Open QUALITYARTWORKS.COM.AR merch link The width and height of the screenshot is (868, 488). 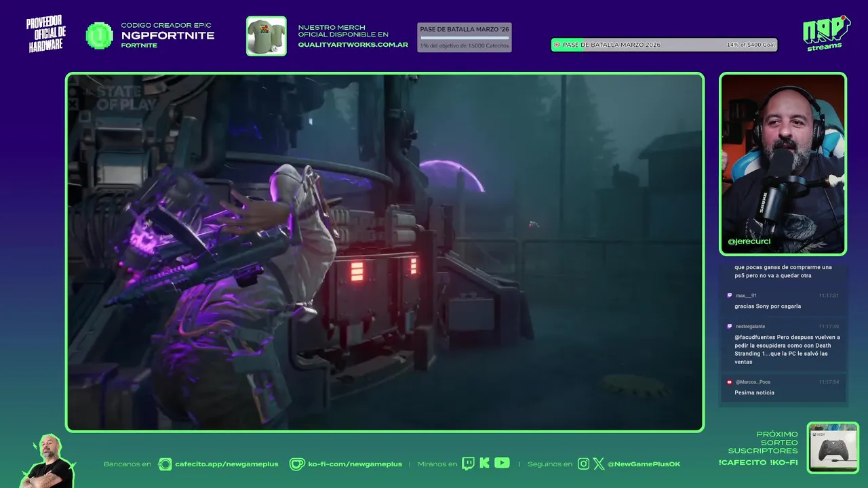click(x=353, y=45)
